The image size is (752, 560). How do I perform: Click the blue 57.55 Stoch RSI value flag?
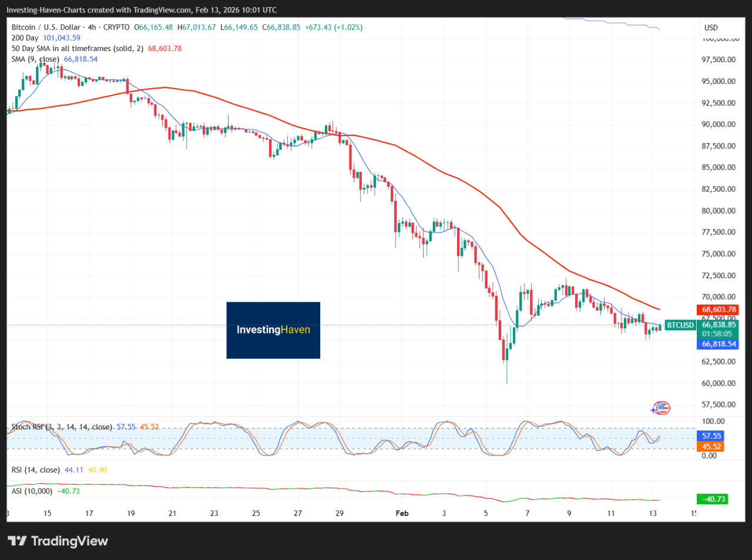pos(712,436)
